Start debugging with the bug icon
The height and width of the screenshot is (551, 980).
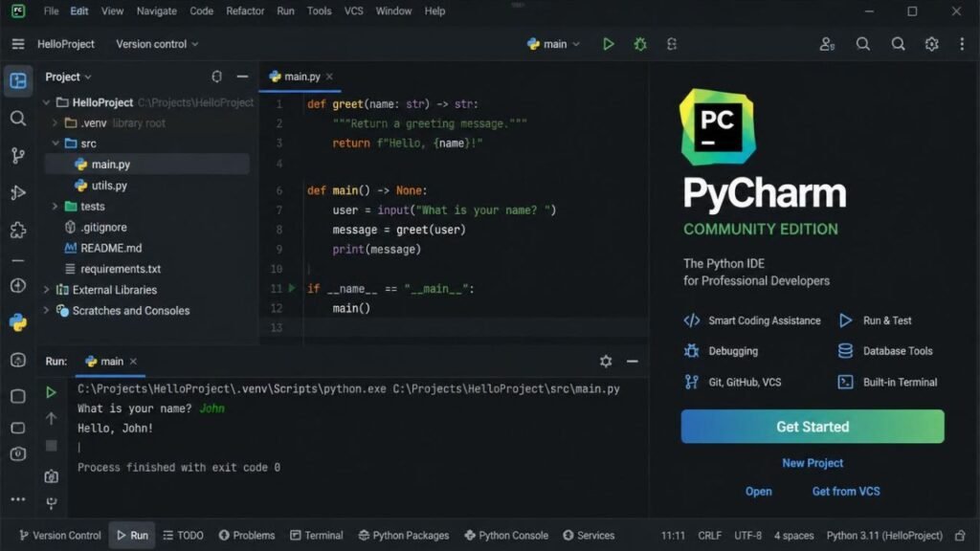click(640, 44)
